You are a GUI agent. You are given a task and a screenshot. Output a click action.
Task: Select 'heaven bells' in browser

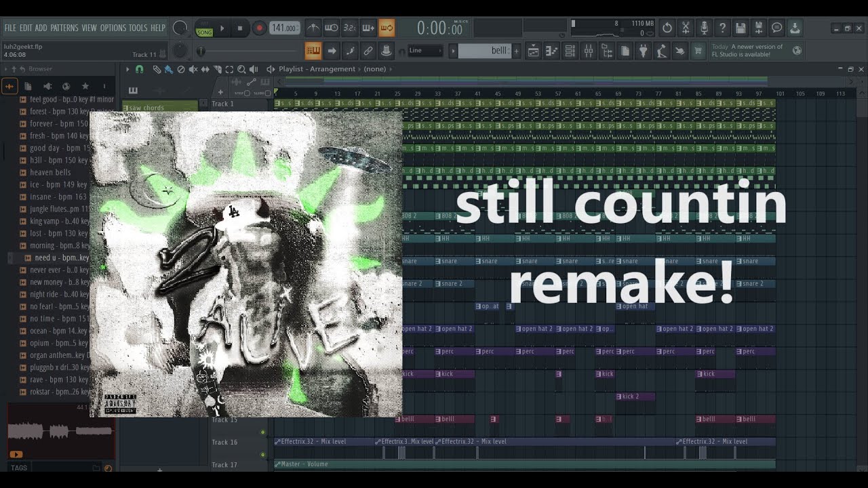pyautogui.click(x=50, y=172)
